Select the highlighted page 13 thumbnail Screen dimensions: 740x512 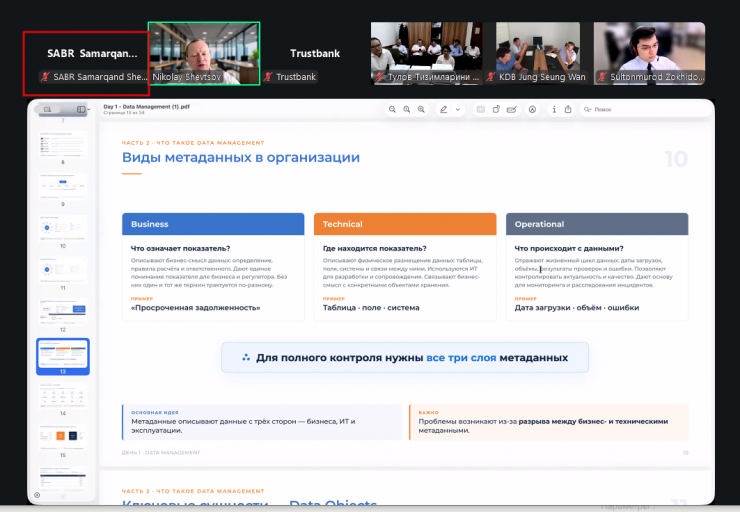[63, 357]
